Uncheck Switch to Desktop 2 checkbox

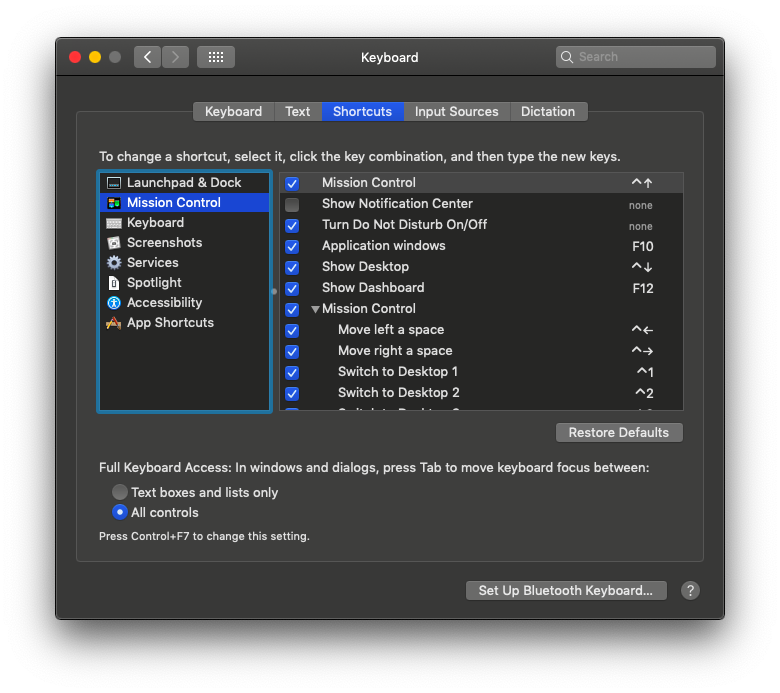(292, 394)
